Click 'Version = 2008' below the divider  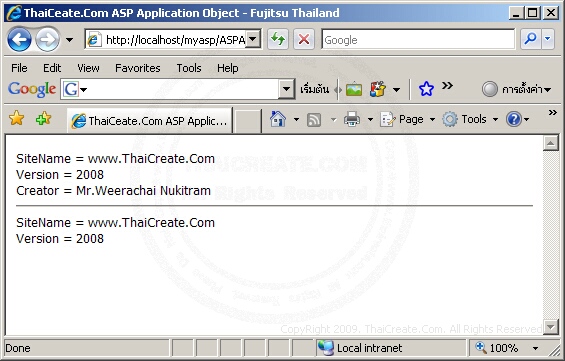tap(60, 239)
